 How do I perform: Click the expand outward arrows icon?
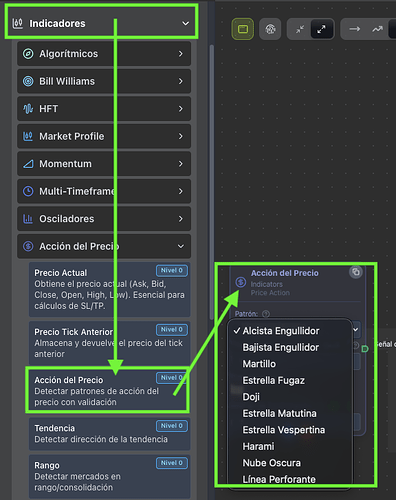point(321,29)
